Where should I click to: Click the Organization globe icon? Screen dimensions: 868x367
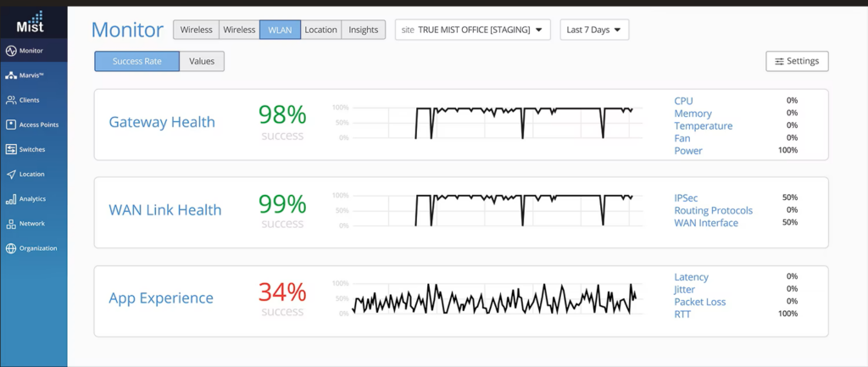coord(11,248)
